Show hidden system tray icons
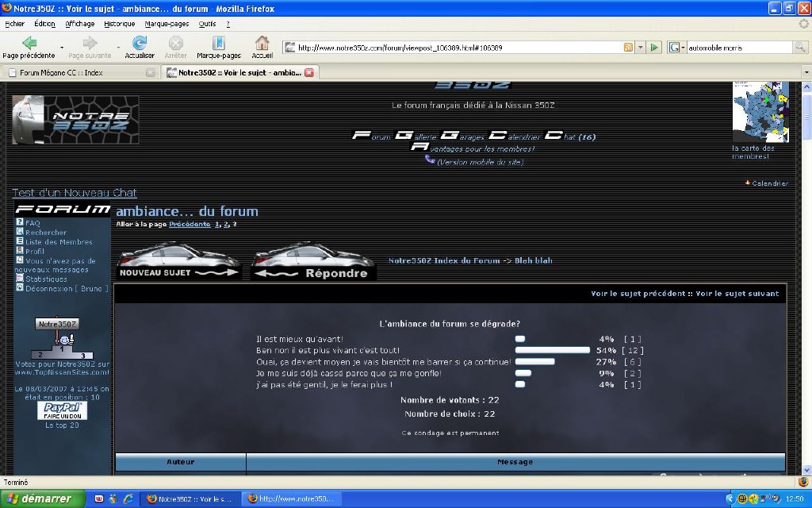812x508 pixels. 730,498
